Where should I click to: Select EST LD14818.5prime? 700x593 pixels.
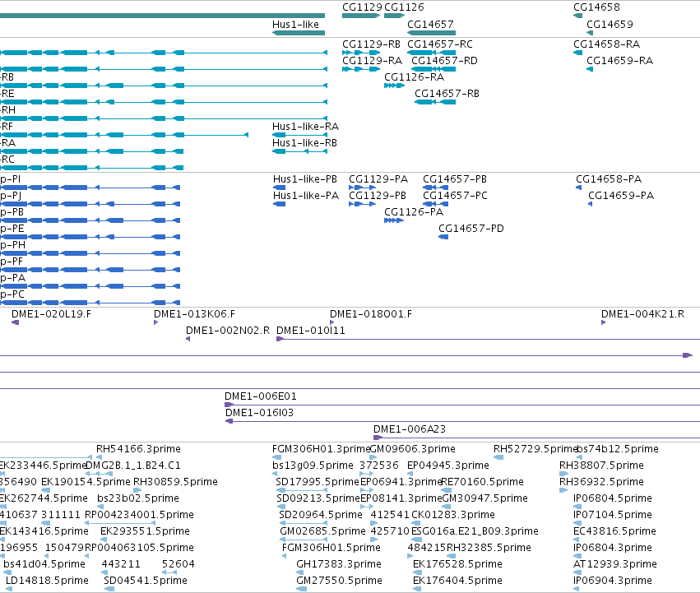point(47,581)
